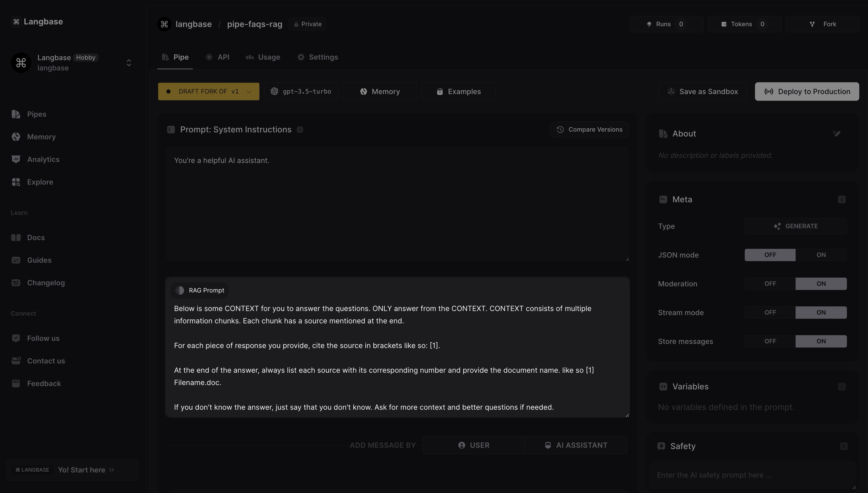Click the edit pencil icon in About

point(836,133)
